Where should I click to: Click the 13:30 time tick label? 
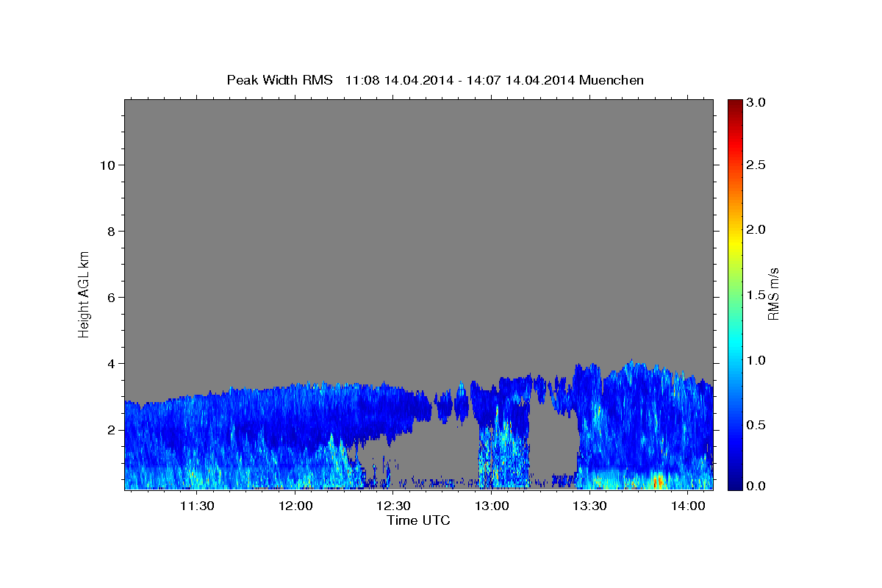pos(589,506)
